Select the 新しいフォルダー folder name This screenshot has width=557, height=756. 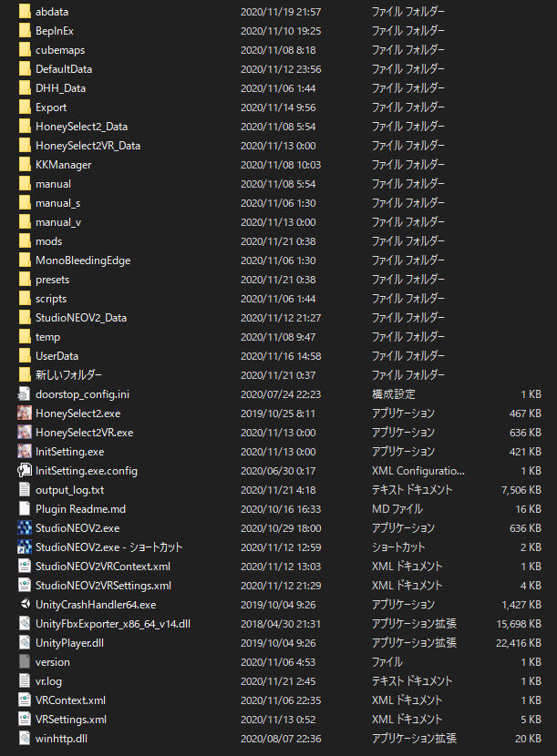click(x=69, y=375)
